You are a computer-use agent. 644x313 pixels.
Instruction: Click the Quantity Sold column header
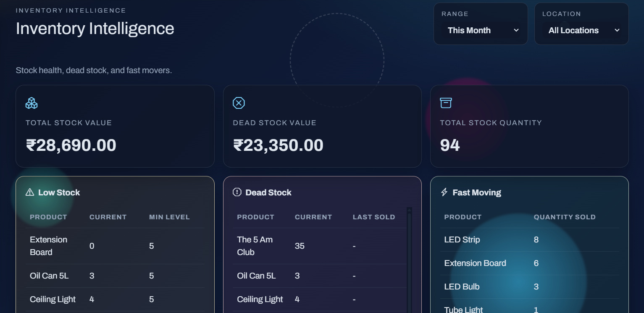click(x=565, y=217)
